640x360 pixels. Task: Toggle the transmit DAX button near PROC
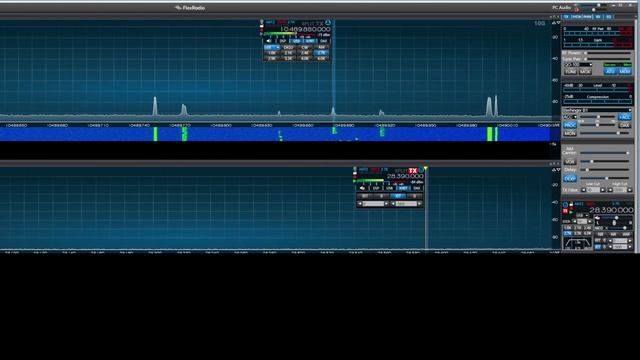point(624,126)
